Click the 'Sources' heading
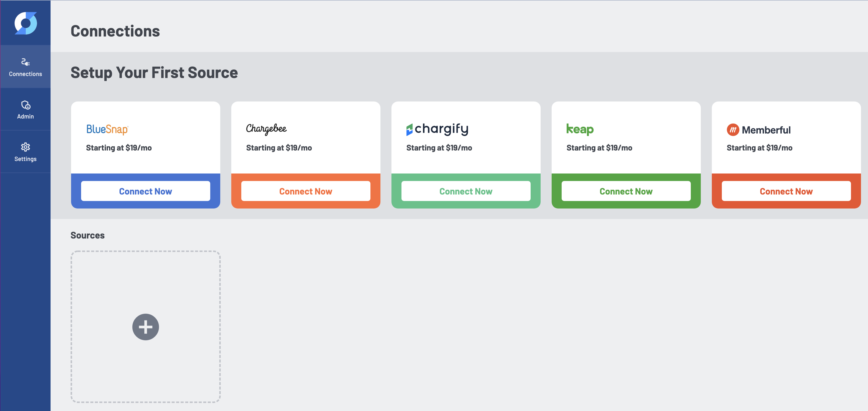This screenshot has height=411, width=868. (88, 235)
